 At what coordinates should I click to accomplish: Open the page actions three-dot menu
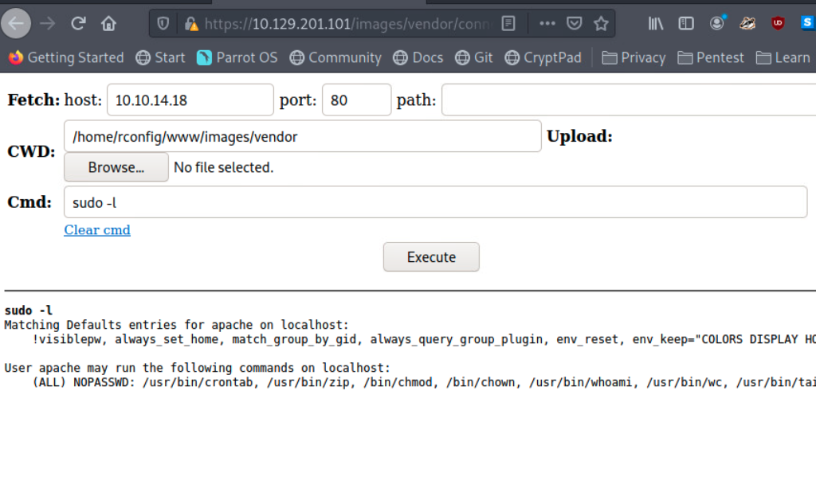(x=547, y=23)
